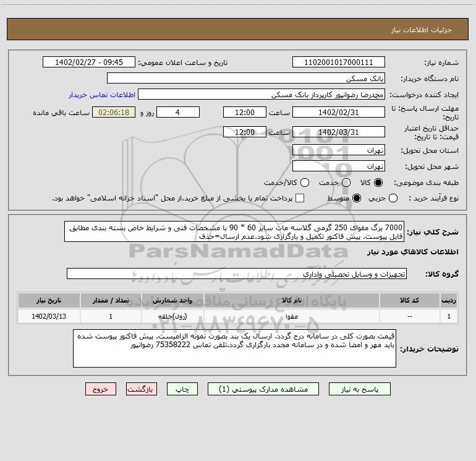Open اطلاعات تماس خریدار contact link
Image resolution: width=476 pixels, height=461 pixels.
click(101, 95)
